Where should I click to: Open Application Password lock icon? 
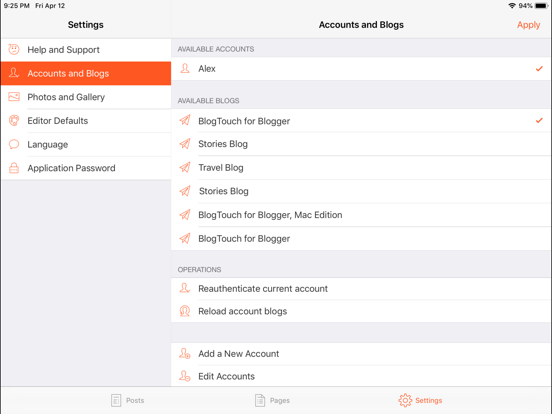tap(14, 168)
